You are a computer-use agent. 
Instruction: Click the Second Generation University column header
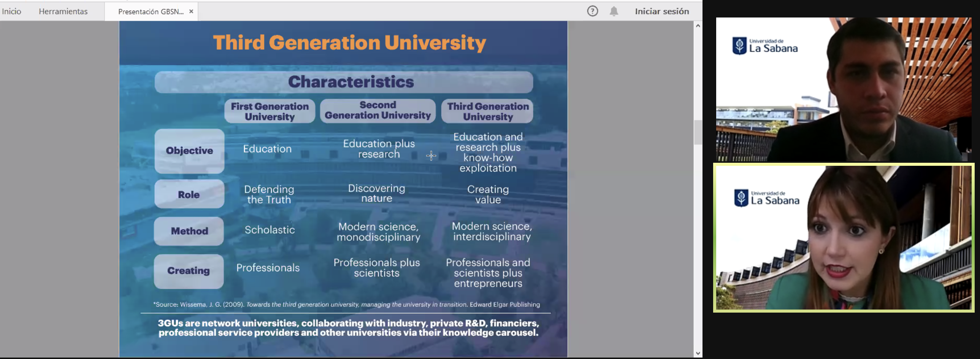[x=377, y=110]
